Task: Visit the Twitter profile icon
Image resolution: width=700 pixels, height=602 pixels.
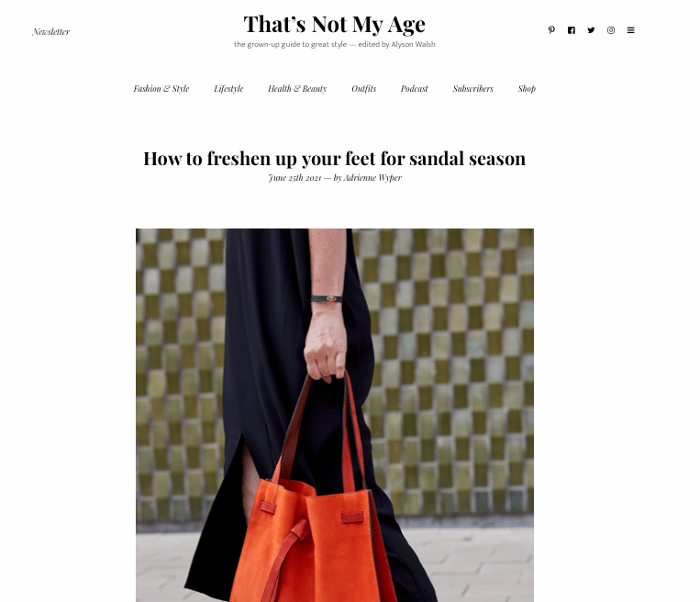Action: coord(591,30)
